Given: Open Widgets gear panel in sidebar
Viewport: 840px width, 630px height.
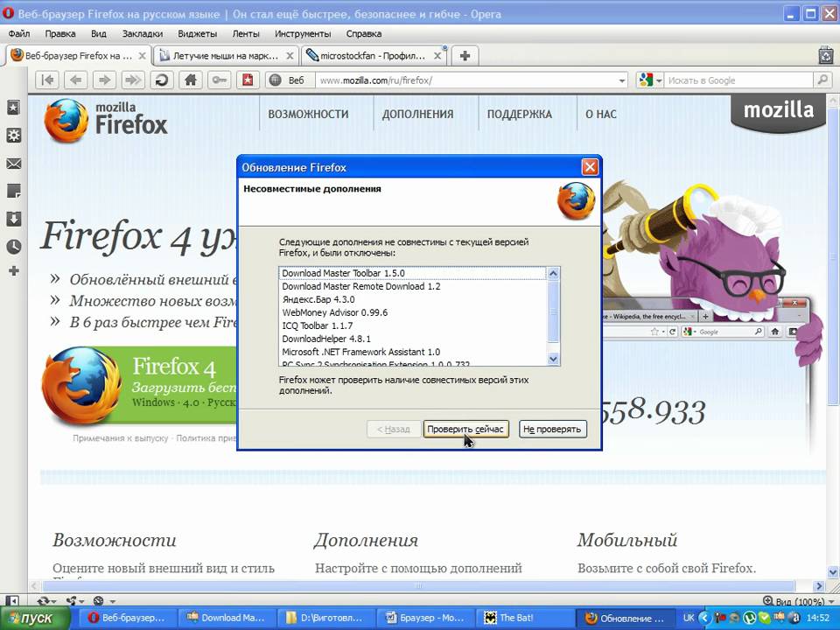Looking at the screenshot, I should (x=13, y=135).
